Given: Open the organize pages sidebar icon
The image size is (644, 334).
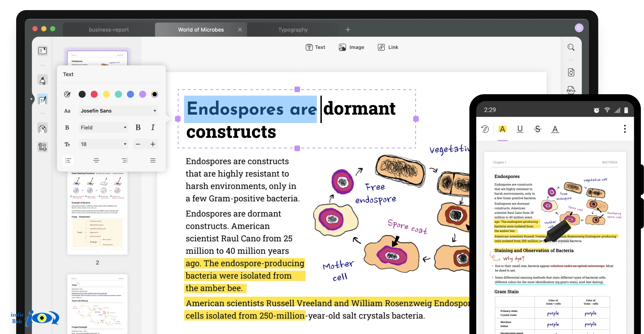Looking at the screenshot, I should [x=43, y=129].
